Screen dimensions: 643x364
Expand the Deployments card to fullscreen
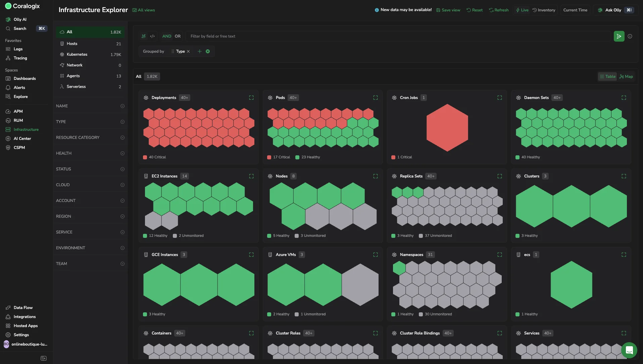tap(251, 98)
